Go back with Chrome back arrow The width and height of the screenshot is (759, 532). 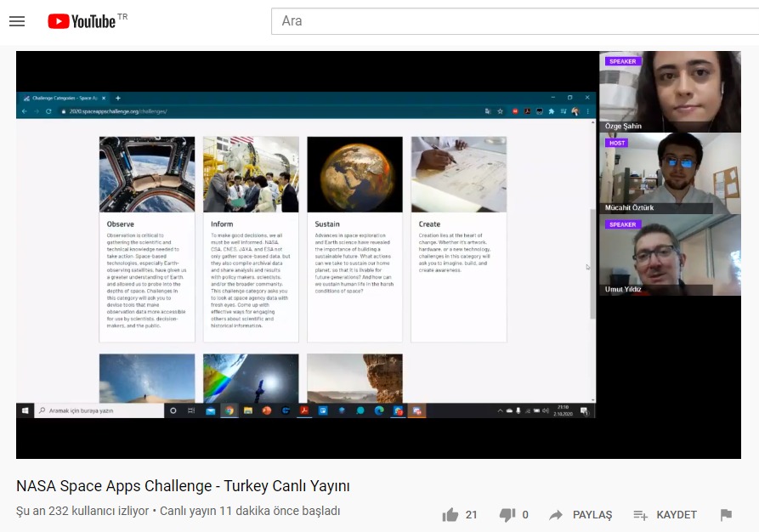pos(24,111)
